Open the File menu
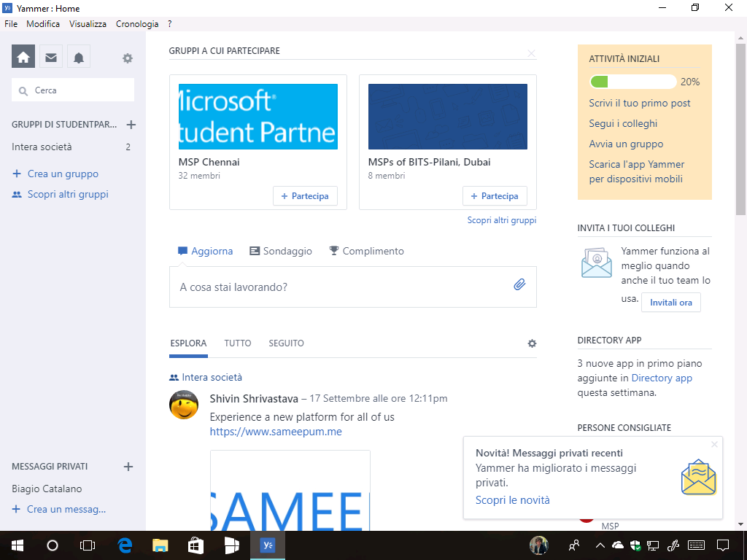 click(11, 24)
